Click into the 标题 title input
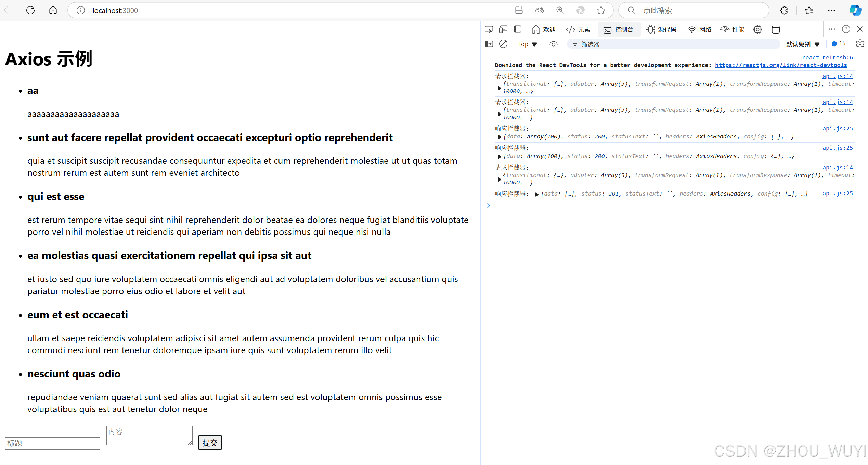The image size is (868, 465). [x=53, y=443]
